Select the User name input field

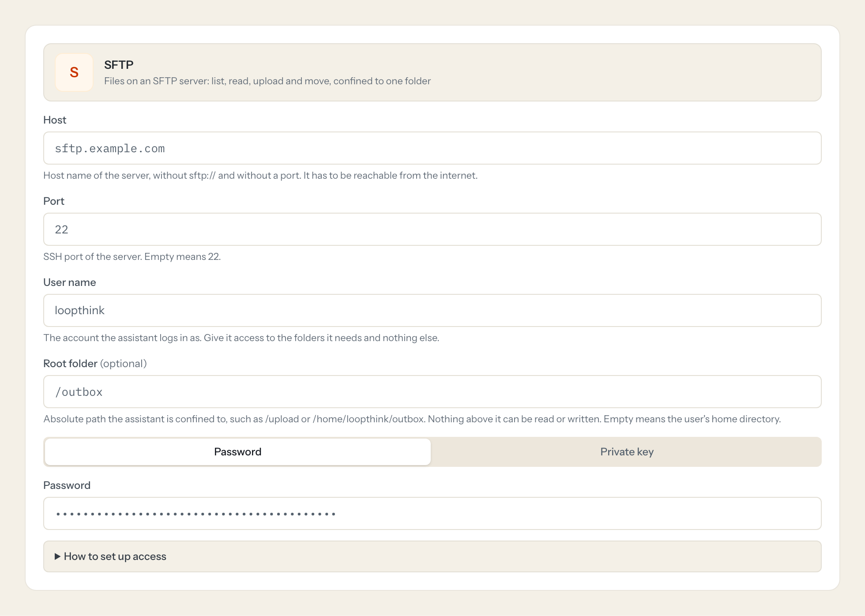pos(432,311)
